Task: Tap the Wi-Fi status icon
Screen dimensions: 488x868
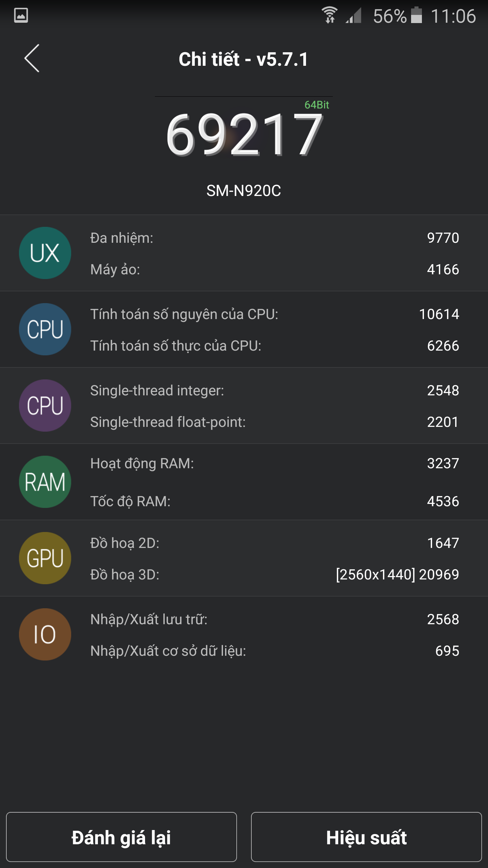Action: coord(329,15)
